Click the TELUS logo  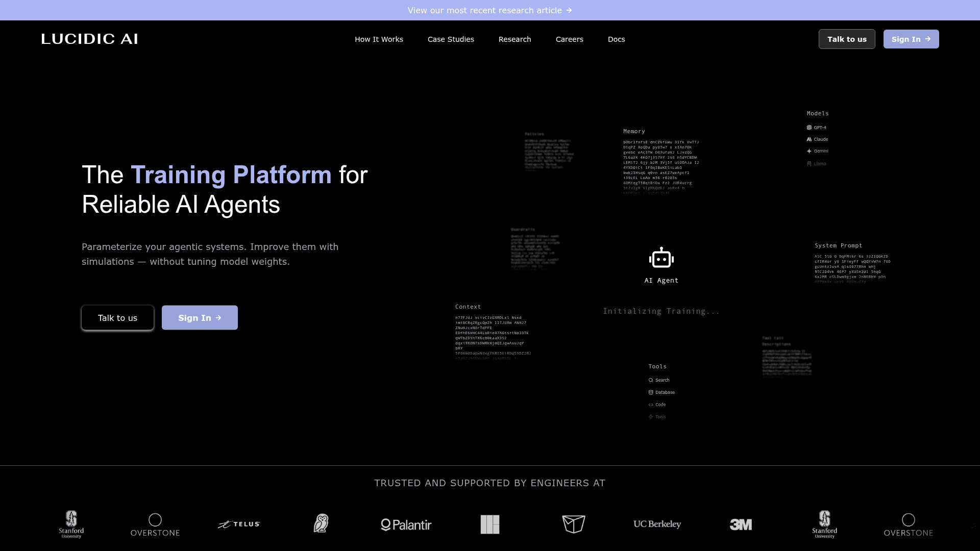[239, 524]
